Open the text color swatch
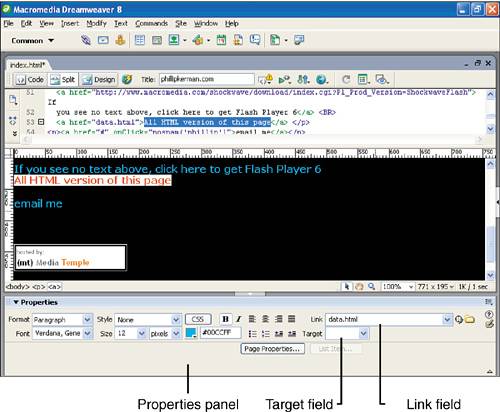The image size is (500, 412). tap(191, 333)
